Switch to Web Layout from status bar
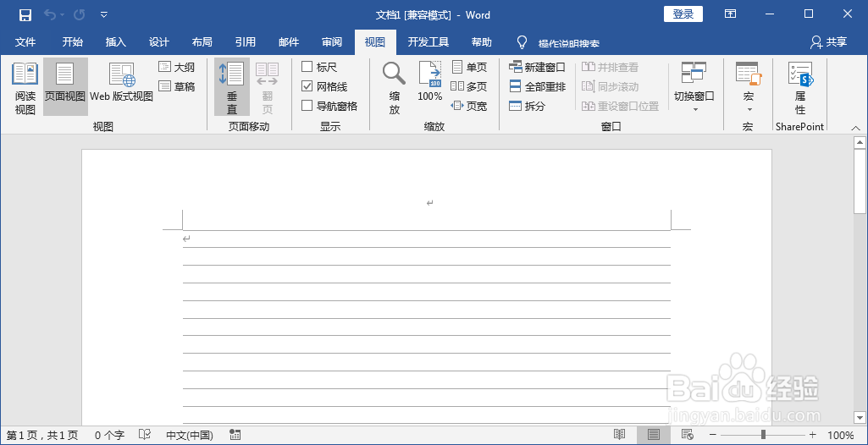 tap(688, 435)
